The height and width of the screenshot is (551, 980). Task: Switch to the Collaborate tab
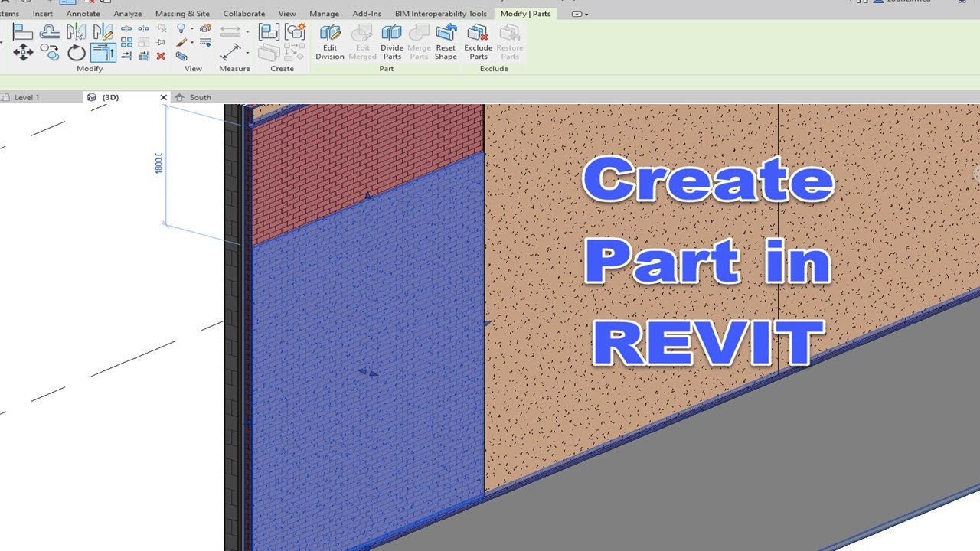coord(244,14)
